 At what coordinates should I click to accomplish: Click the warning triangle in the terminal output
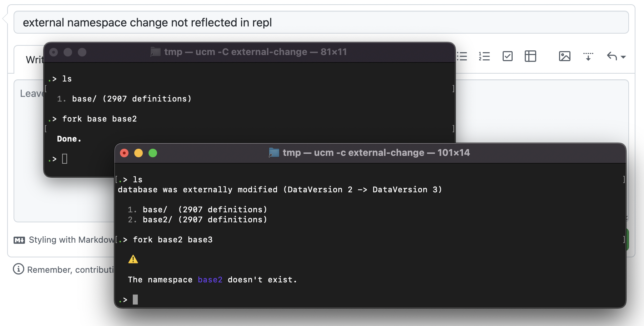click(133, 260)
